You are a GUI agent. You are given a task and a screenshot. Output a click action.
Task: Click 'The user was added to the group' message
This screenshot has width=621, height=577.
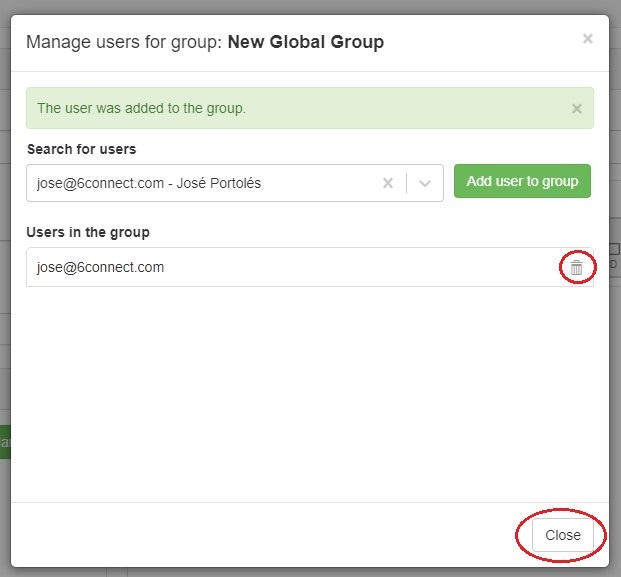tap(141, 108)
